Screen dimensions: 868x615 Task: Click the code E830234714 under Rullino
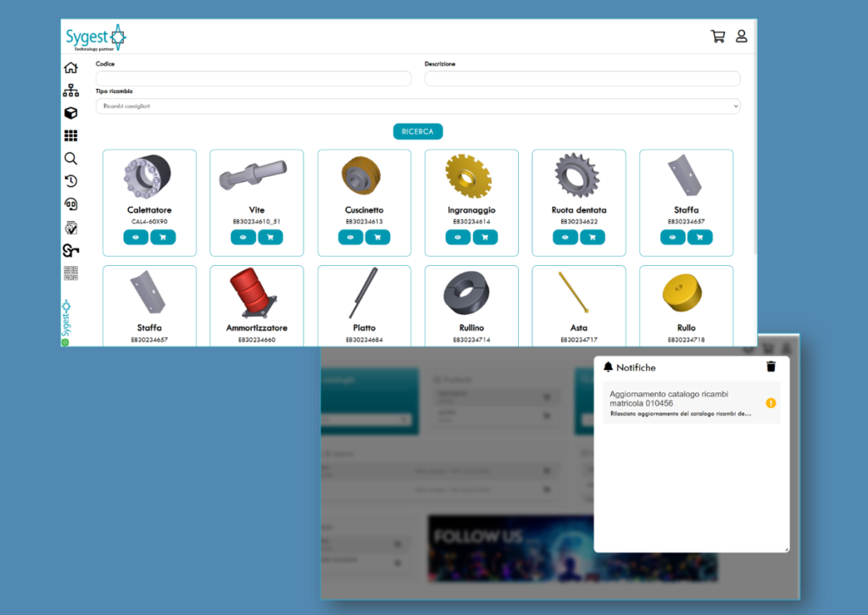pos(471,340)
